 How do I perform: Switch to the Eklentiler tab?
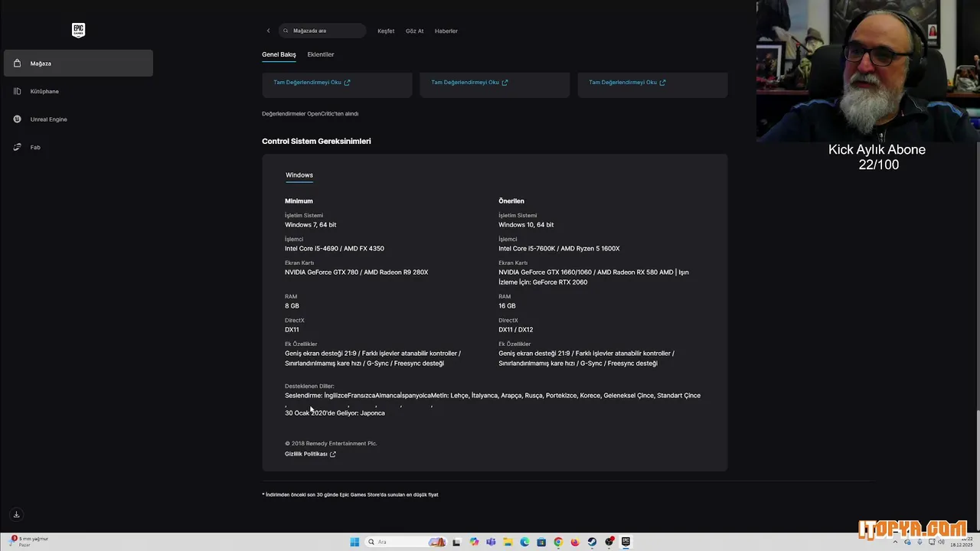(321, 54)
